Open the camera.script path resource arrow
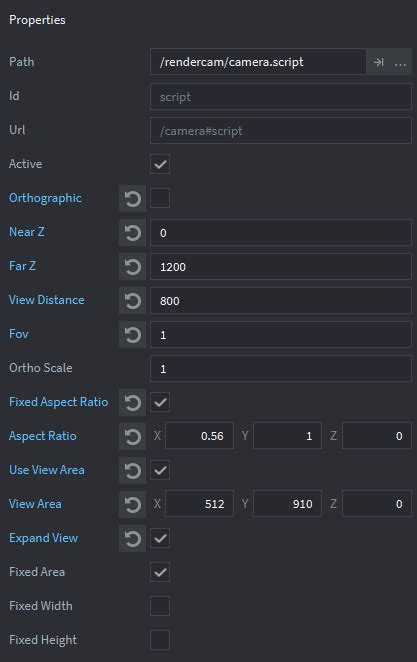The image size is (417, 662). tap(379, 62)
